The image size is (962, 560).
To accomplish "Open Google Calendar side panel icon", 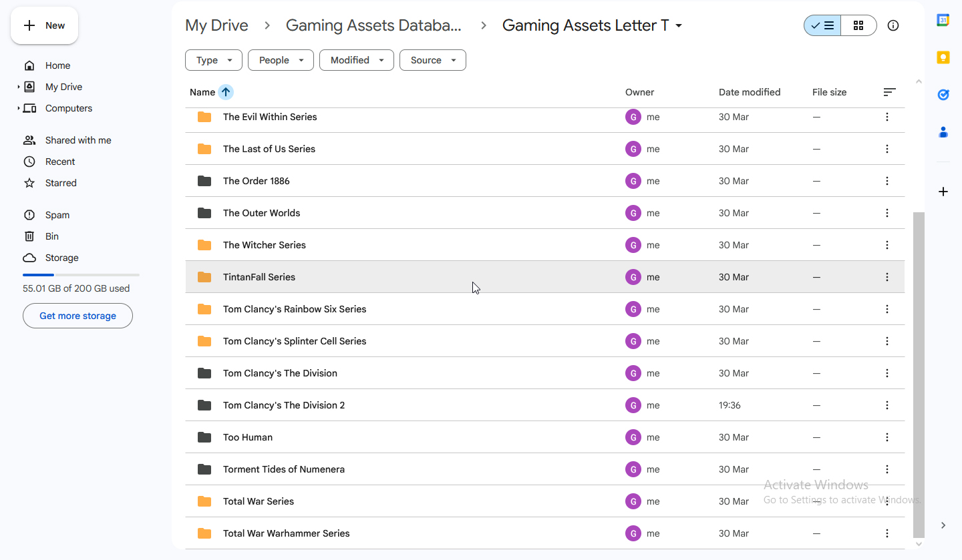I will (943, 20).
